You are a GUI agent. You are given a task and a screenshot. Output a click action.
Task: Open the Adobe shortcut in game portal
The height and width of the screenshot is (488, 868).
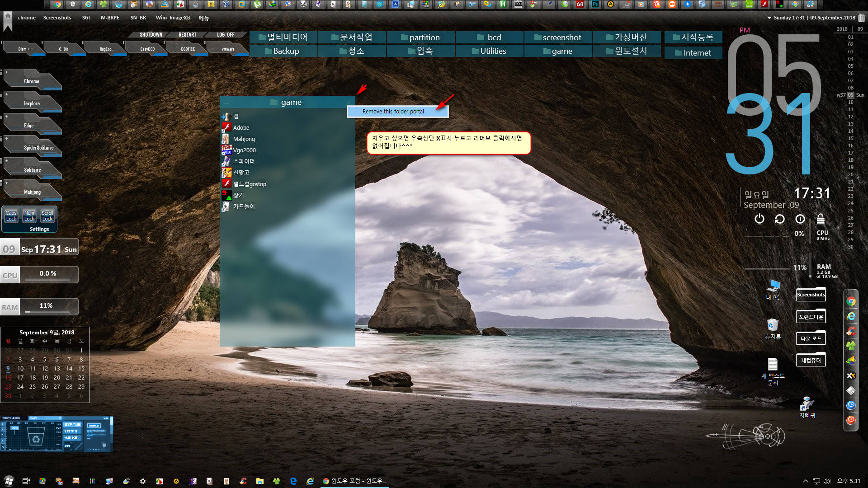point(241,127)
